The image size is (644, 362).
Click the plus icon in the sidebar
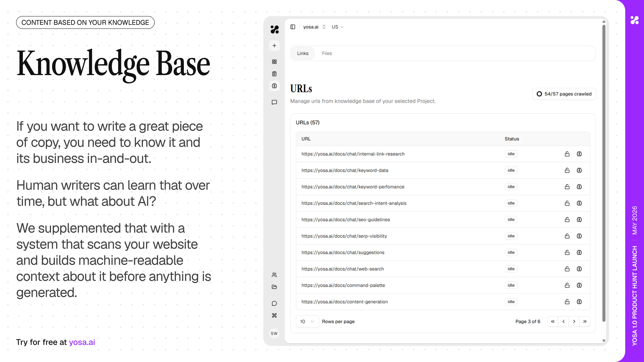(x=274, y=46)
